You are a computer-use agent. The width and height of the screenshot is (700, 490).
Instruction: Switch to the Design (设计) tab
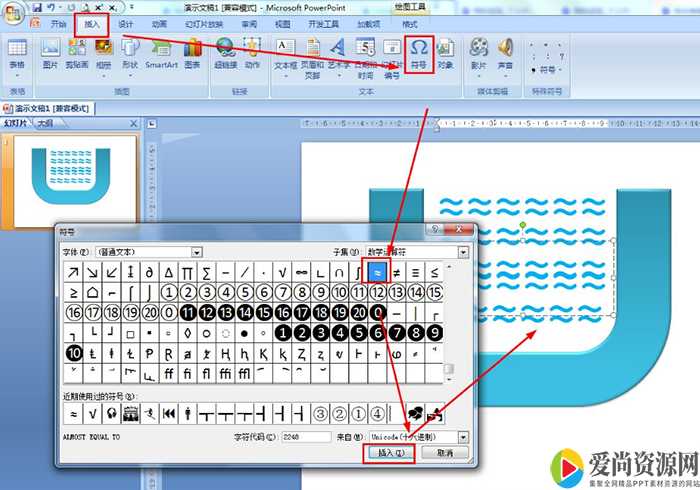(126, 23)
